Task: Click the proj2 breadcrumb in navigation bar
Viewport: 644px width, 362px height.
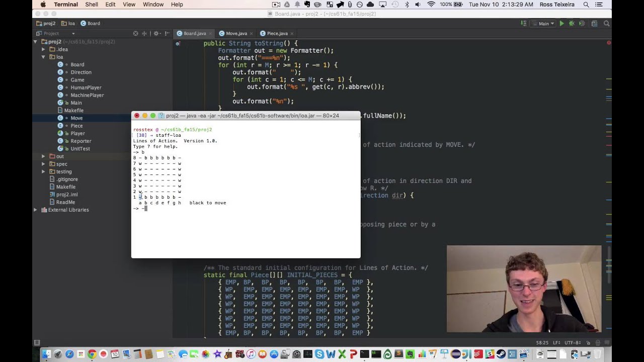Action: (x=46, y=24)
